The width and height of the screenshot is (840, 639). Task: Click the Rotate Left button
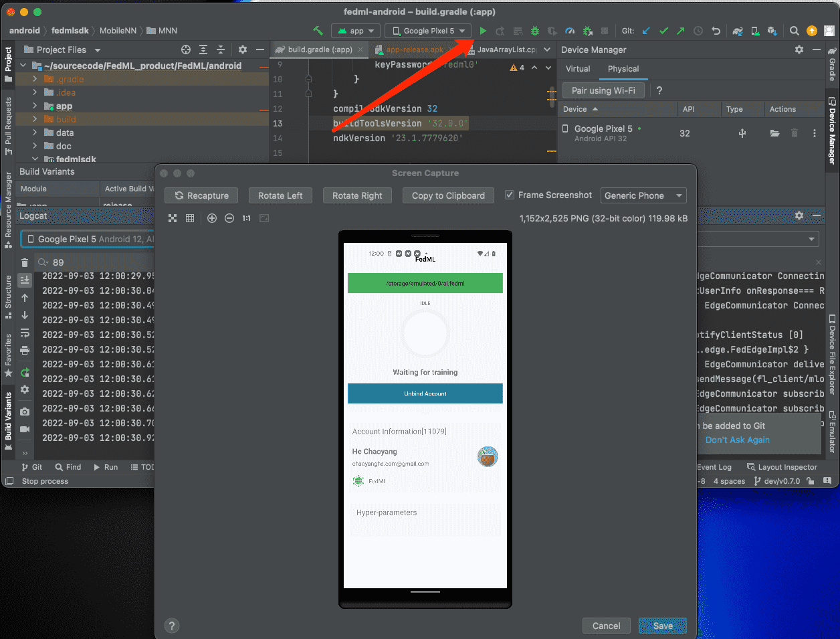click(x=280, y=195)
